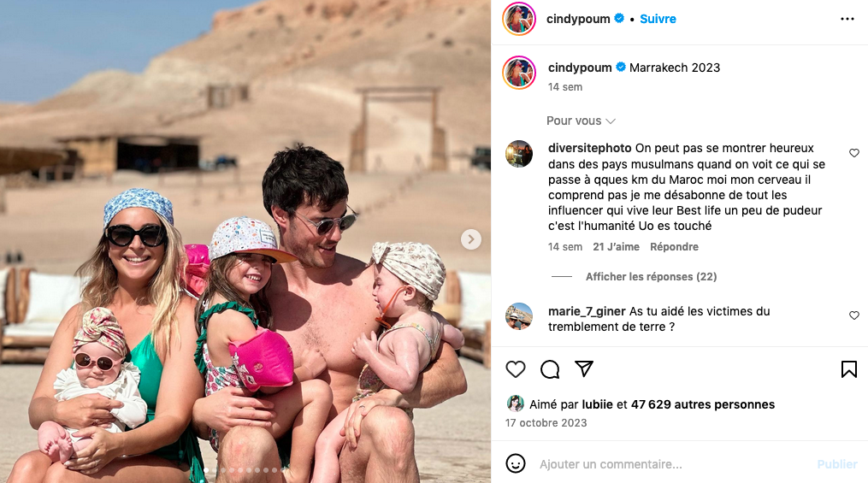Screen dimensions: 868x483
Task: Click Suivre to follow cindypoum
Action: point(658,19)
